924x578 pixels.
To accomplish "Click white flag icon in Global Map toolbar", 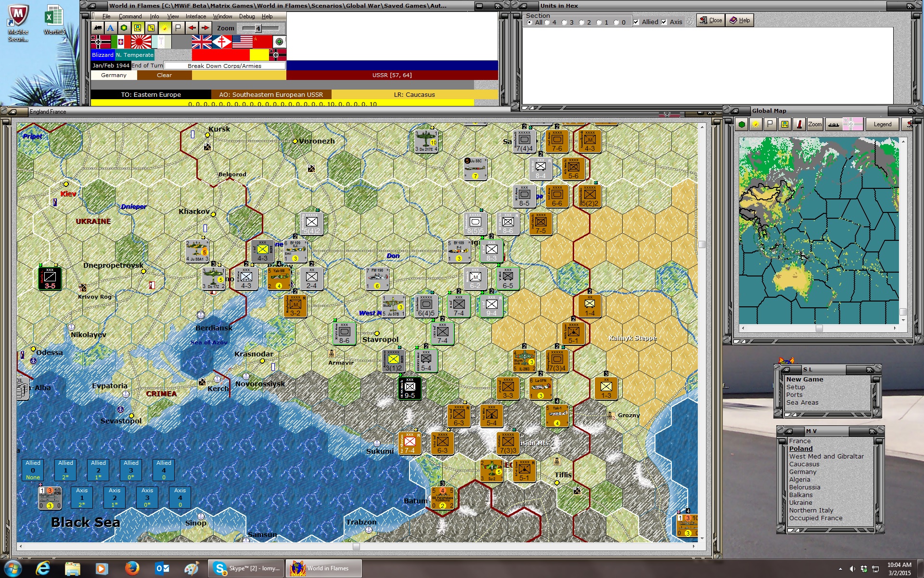I will (x=770, y=124).
